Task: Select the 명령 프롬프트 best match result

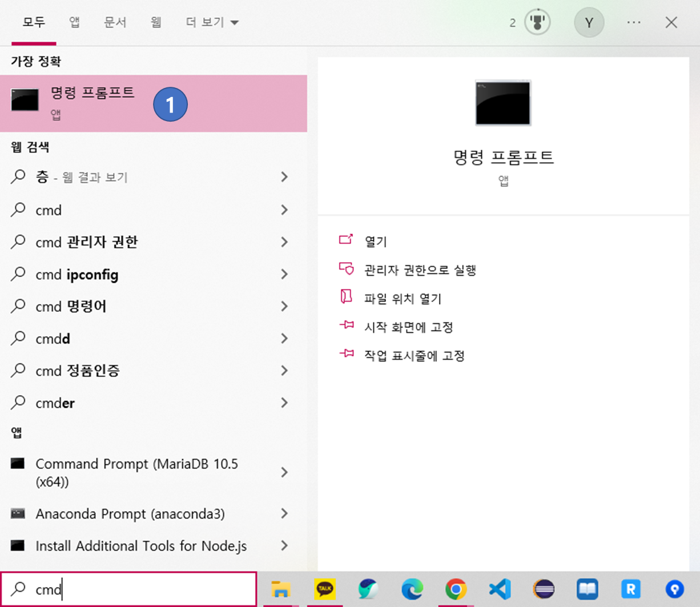Action: (154, 103)
